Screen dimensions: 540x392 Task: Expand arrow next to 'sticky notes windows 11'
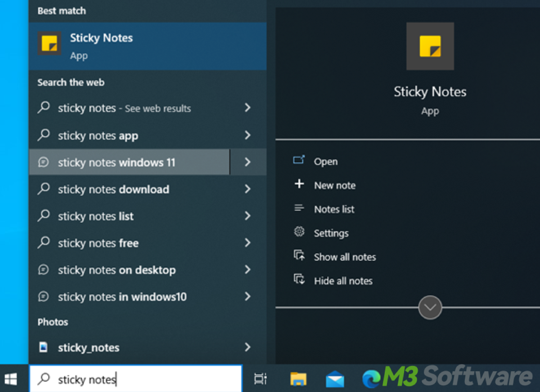[x=247, y=162]
